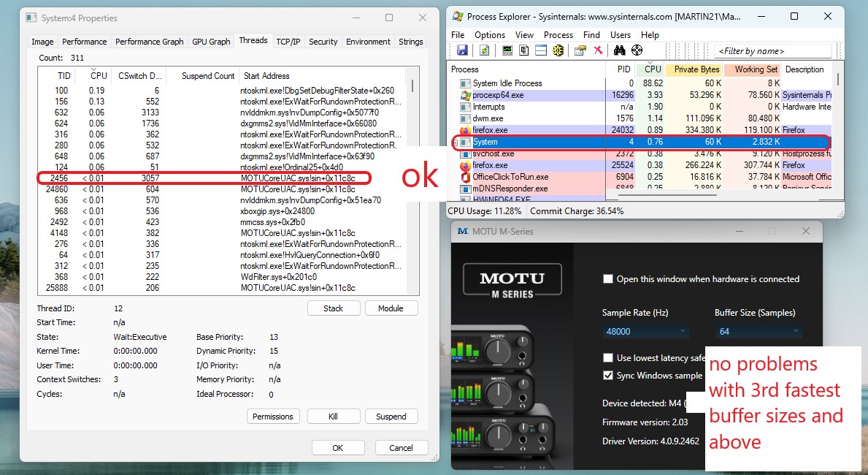Screen dimensions: 868x475
Task: Click the System:4 Properties title bar icon
Action: (x=31, y=18)
